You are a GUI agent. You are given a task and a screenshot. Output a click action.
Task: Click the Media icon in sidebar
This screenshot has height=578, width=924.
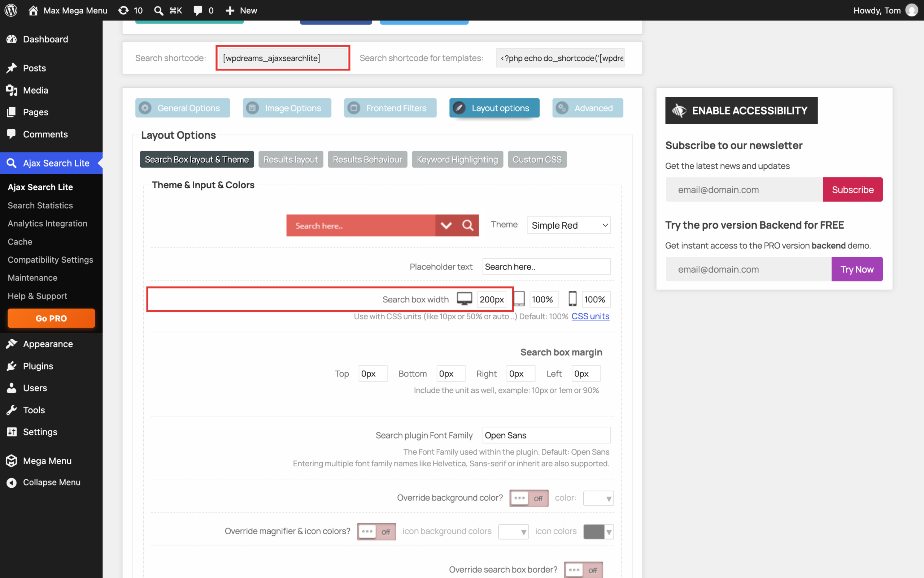pos(12,90)
